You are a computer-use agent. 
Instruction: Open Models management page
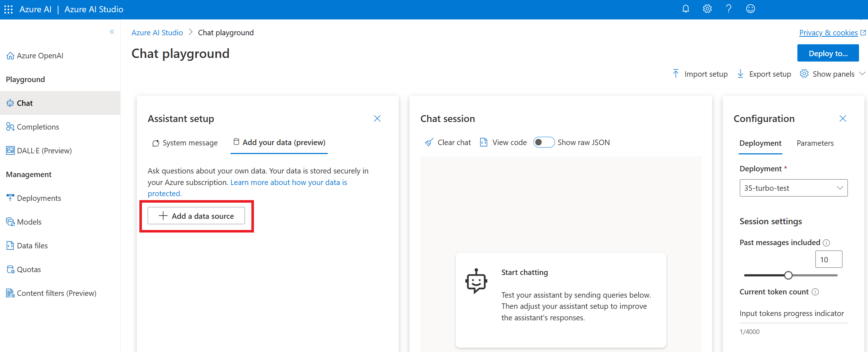click(24, 222)
